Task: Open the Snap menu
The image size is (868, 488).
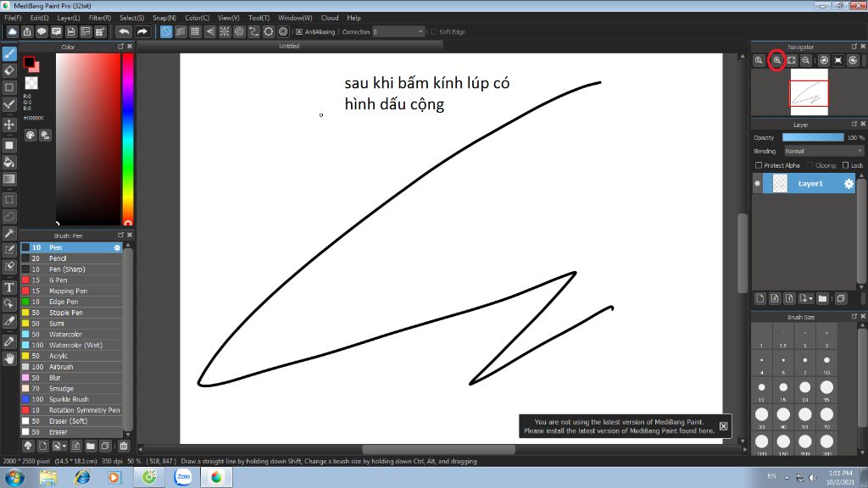Action: 164,18
